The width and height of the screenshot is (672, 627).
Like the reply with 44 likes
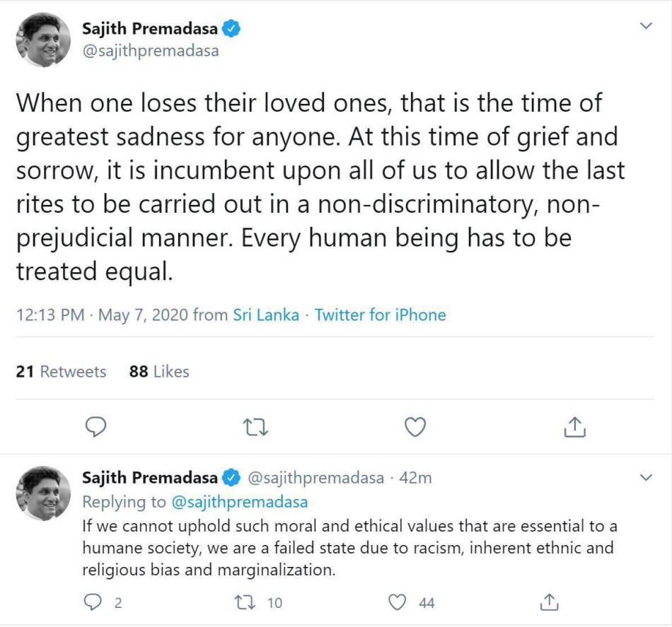point(400,602)
